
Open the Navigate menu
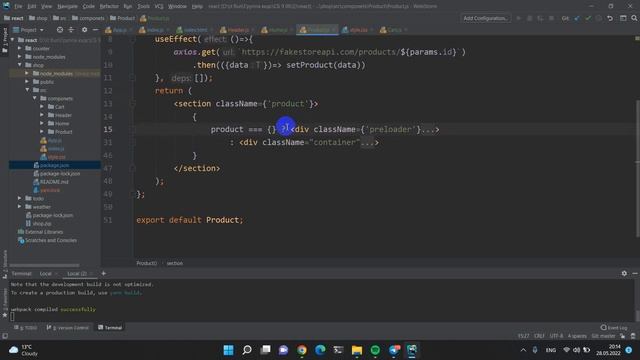pos(67,6)
